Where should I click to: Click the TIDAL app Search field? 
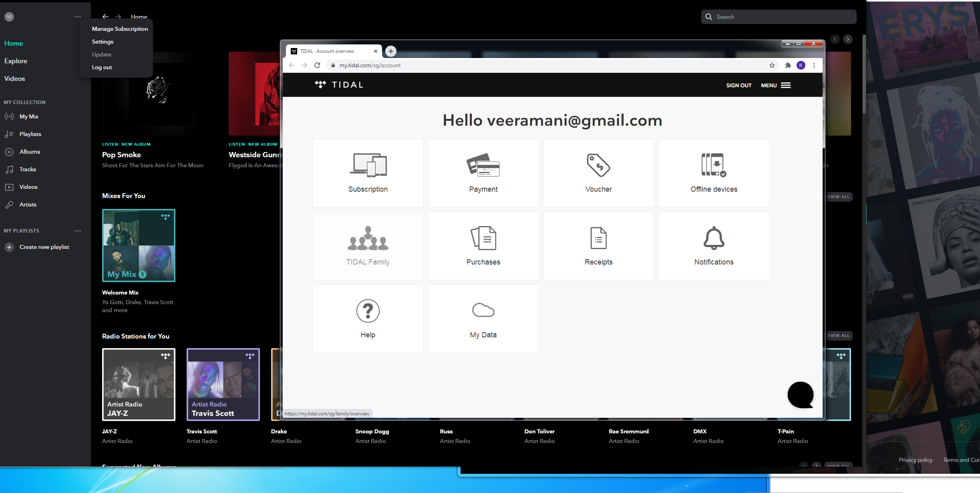pyautogui.click(x=779, y=17)
